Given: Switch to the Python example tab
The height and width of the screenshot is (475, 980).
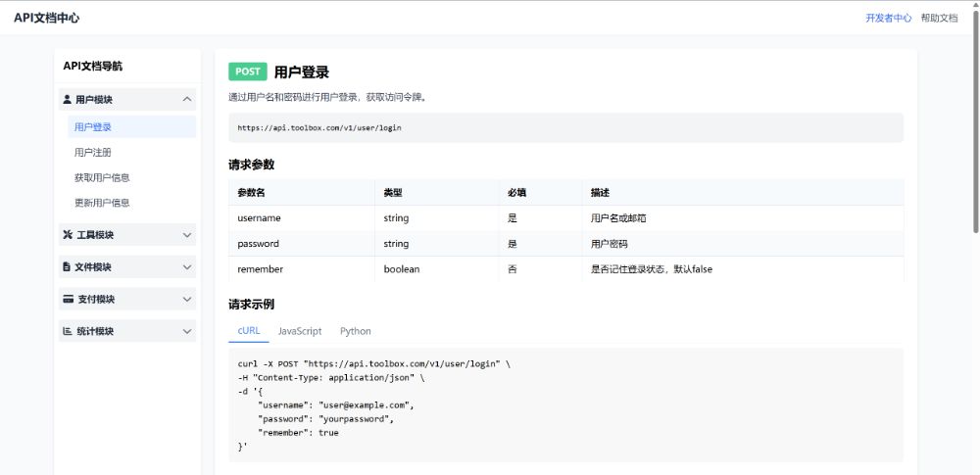Looking at the screenshot, I should click(356, 331).
